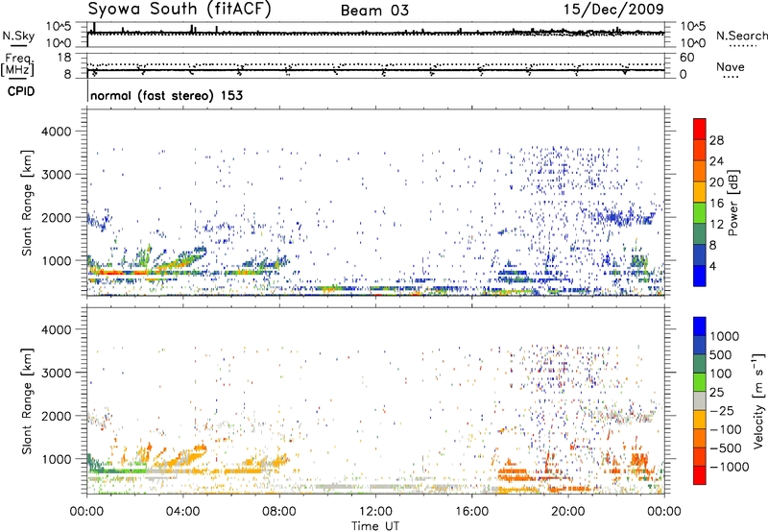Select the '-1000' Velocity colorbar value

[x=730, y=467]
